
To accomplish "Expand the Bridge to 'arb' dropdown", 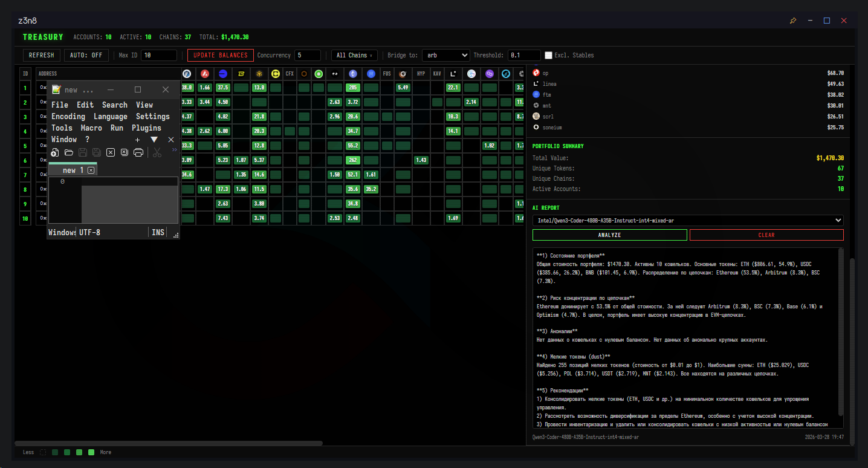I will 445,55.
